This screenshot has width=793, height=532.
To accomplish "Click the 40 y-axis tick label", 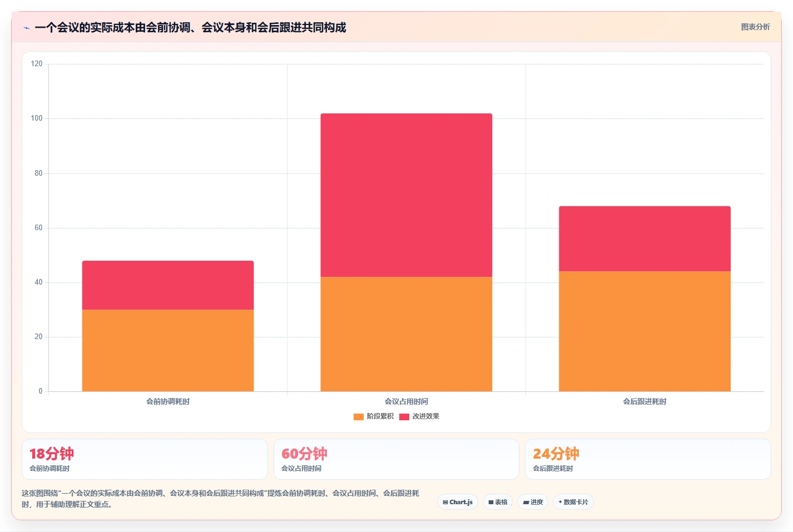I will pyautogui.click(x=38, y=282).
